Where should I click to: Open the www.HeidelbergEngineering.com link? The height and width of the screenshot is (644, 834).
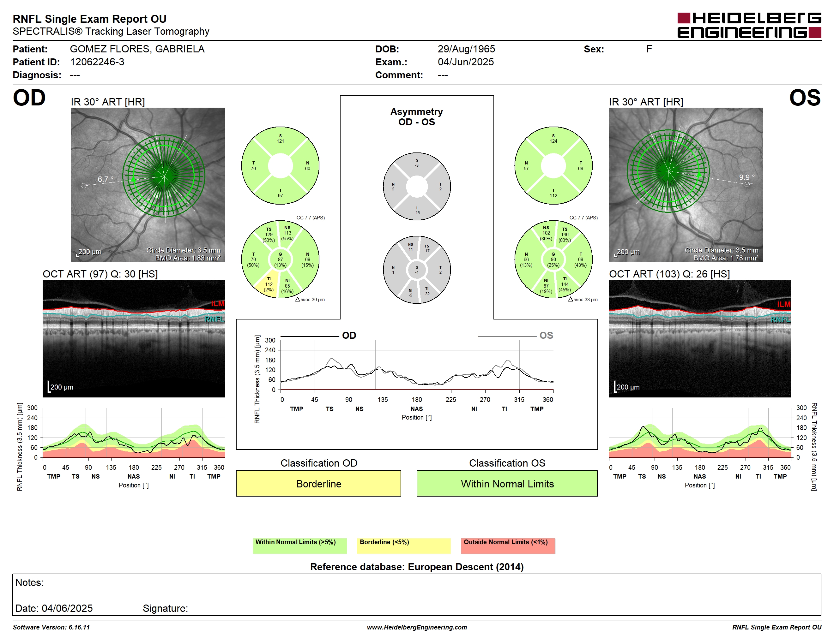[417, 627]
